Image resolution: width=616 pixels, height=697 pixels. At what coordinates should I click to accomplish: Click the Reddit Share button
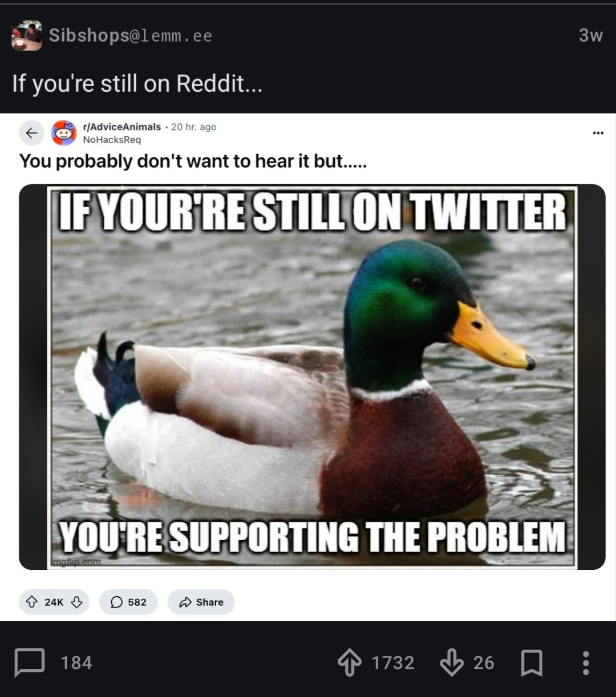point(201,602)
